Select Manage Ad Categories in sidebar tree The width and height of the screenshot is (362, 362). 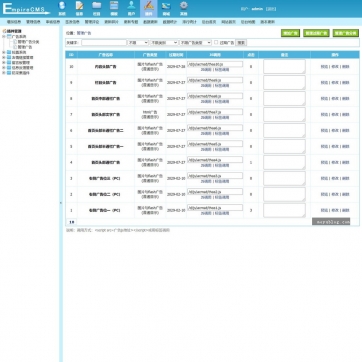pyautogui.click(x=28, y=42)
